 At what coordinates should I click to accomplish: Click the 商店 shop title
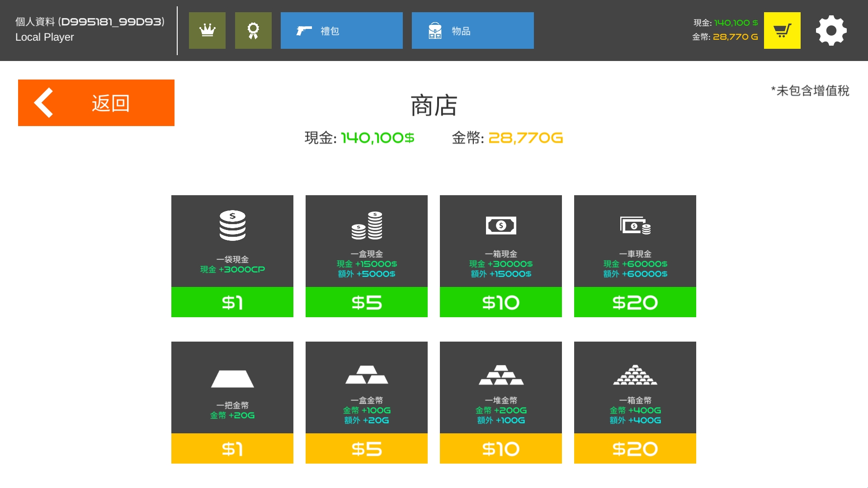[x=434, y=105]
